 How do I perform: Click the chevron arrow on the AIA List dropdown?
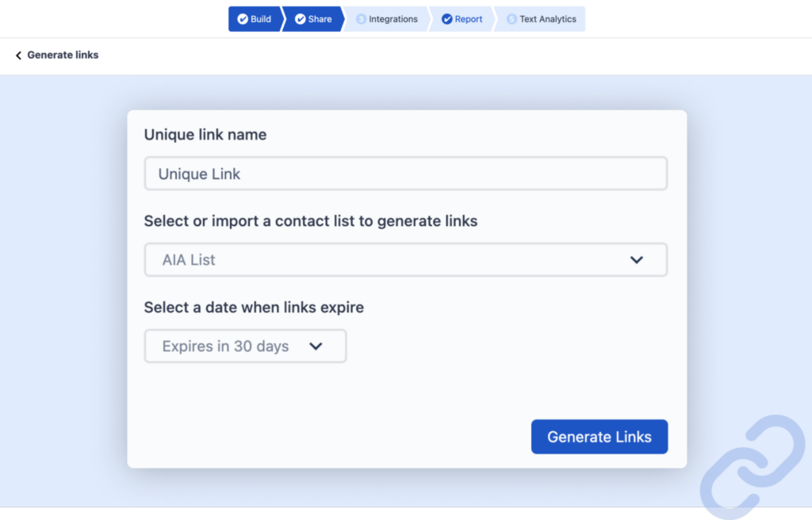636,260
